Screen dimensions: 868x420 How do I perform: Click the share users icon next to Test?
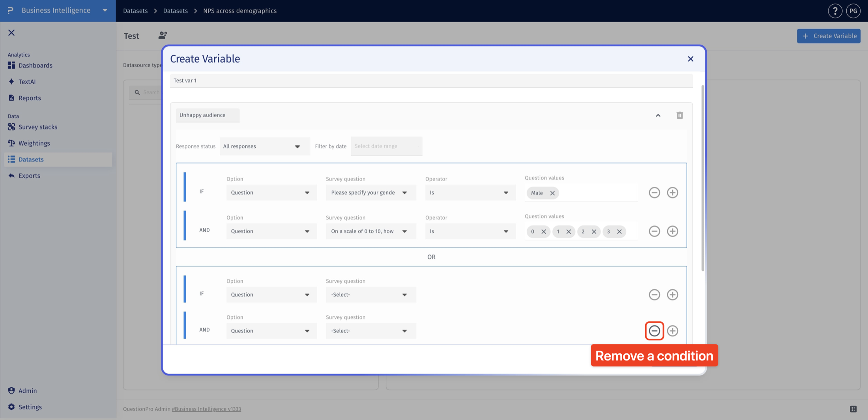click(x=163, y=36)
